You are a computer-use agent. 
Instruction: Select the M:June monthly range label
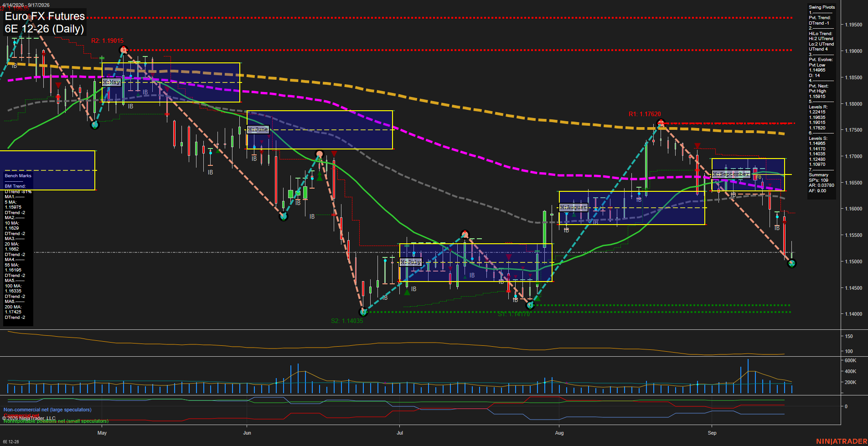click(258, 130)
